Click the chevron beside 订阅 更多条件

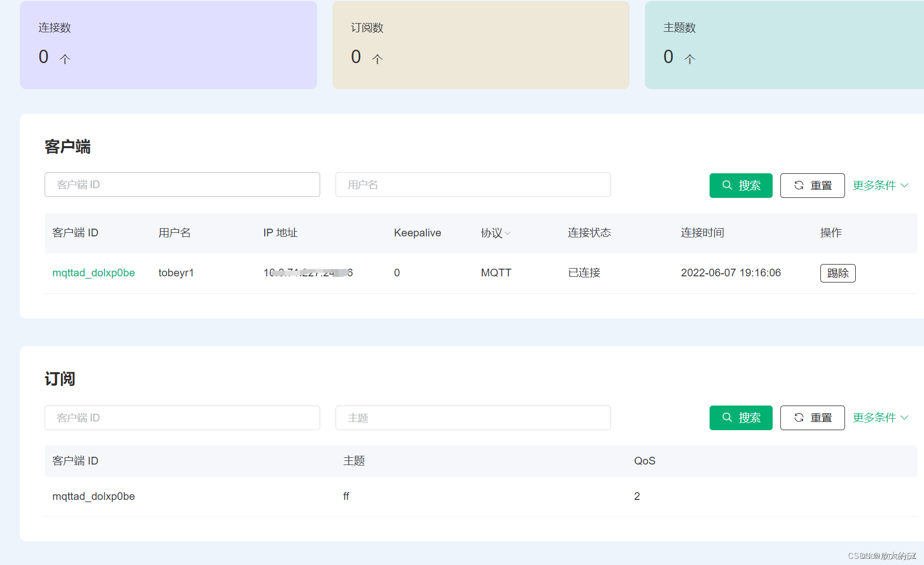coord(905,418)
